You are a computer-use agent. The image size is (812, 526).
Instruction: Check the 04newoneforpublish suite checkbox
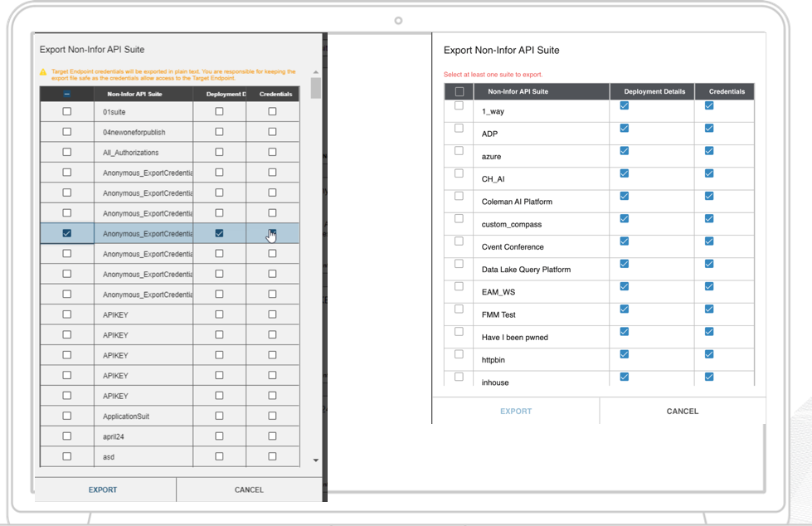click(x=67, y=132)
